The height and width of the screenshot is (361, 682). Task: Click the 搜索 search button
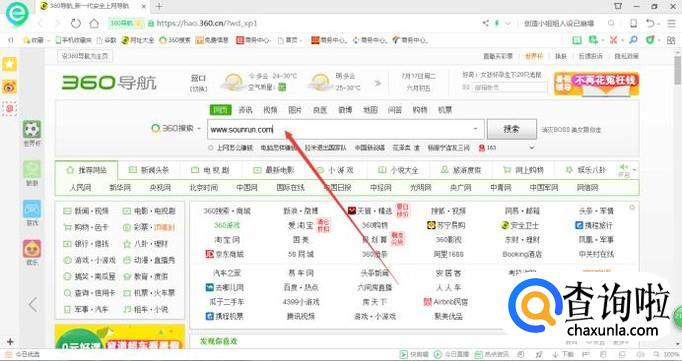(512, 129)
